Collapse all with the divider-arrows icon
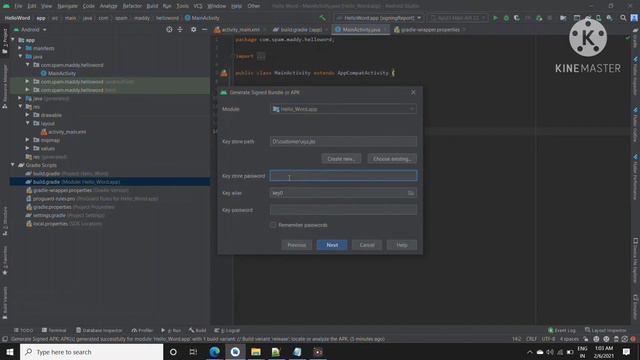 pos(180,29)
